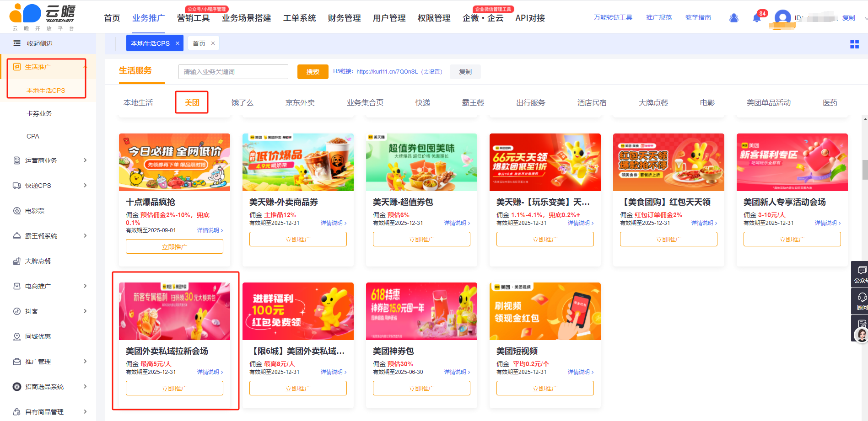Image resolution: width=868 pixels, height=421 pixels.
Task: Open the 公众号 floating side widget
Action: (x=860, y=274)
